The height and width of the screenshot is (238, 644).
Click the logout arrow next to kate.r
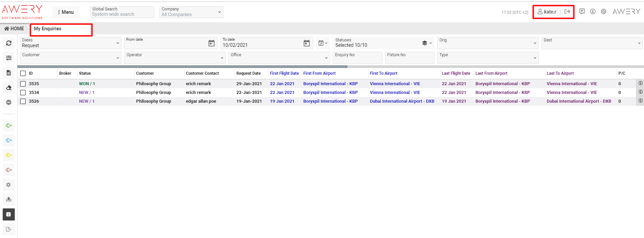click(x=567, y=12)
